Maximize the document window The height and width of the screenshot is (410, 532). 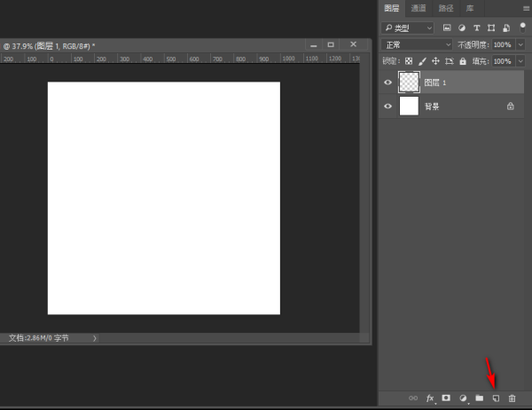point(331,44)
